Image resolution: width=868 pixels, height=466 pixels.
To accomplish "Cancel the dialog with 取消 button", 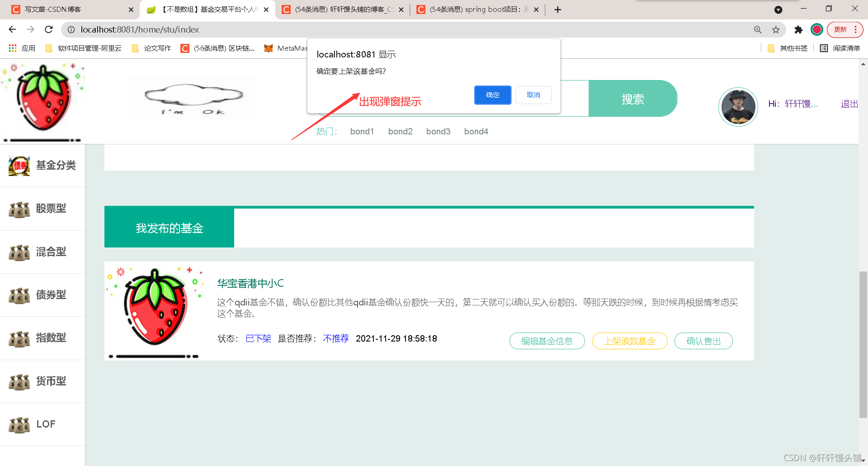I will tap(533, 95).
